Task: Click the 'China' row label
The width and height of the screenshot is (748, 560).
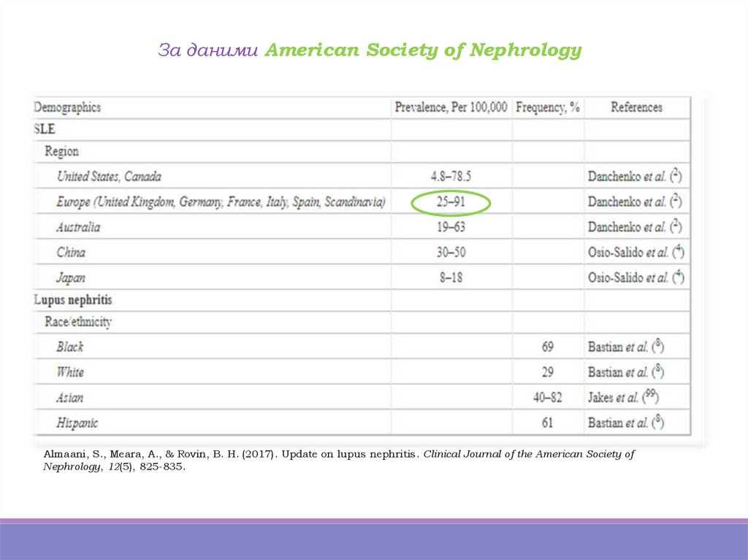Action: (71, 253)
